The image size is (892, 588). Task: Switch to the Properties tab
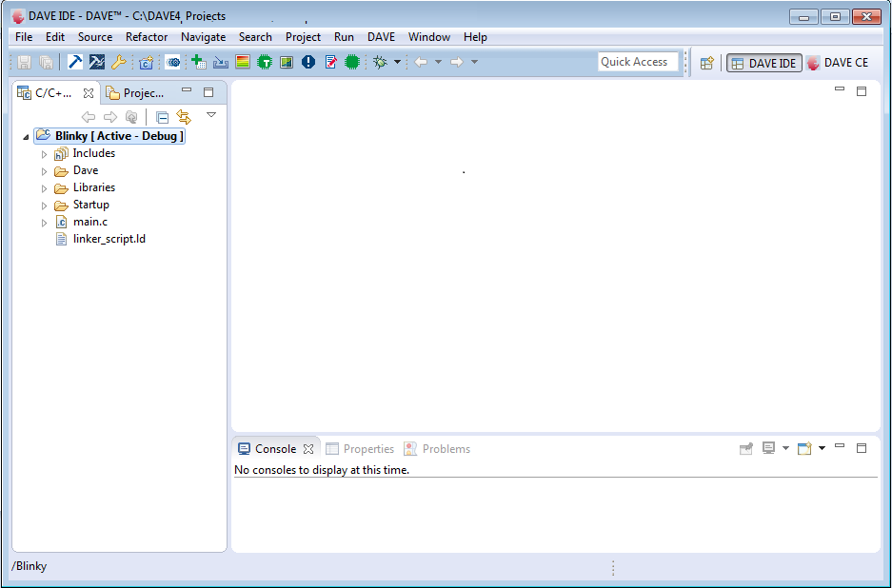pos(360,449)
